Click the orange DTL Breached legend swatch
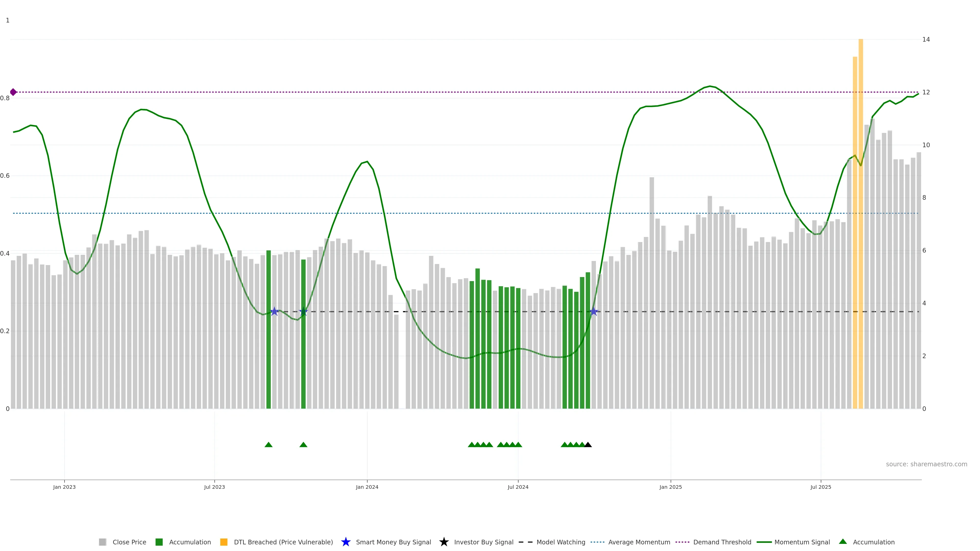 (224, 542)
